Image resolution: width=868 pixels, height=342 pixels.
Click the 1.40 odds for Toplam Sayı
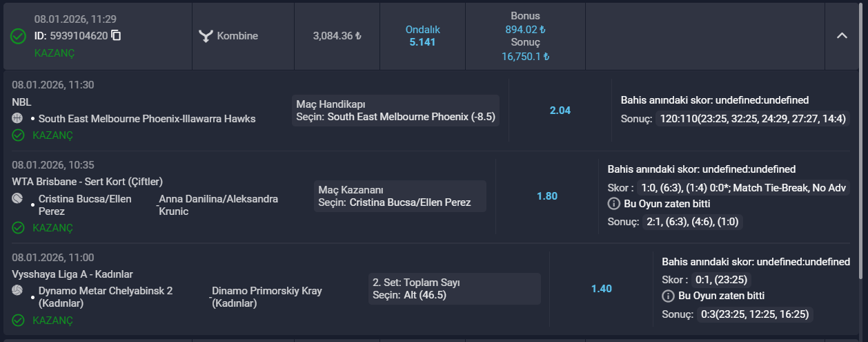602,289
